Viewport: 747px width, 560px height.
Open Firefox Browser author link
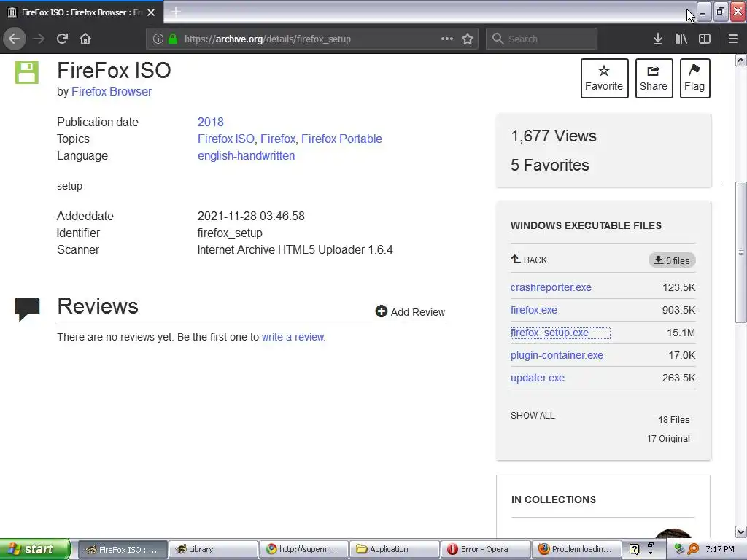coord(112,91)
